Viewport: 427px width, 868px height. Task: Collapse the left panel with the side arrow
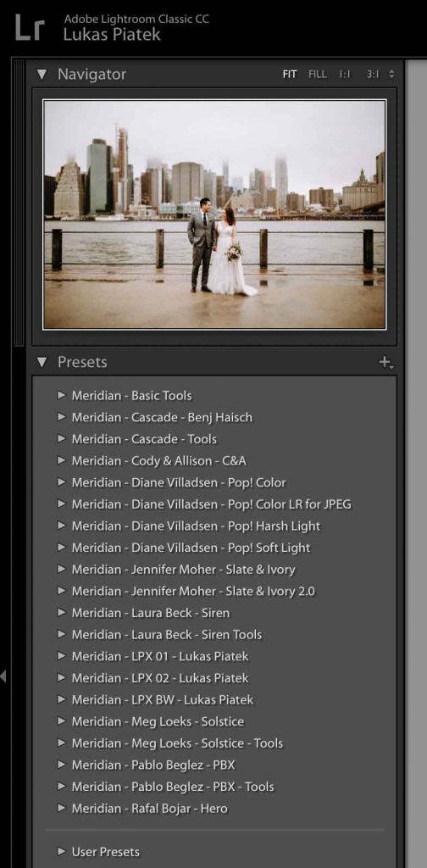point(3,676)
